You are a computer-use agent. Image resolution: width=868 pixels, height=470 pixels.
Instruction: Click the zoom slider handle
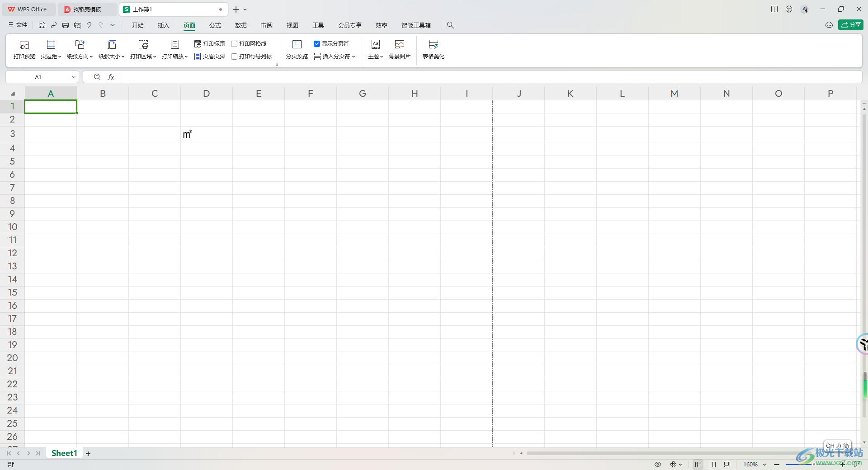point(813,465)
